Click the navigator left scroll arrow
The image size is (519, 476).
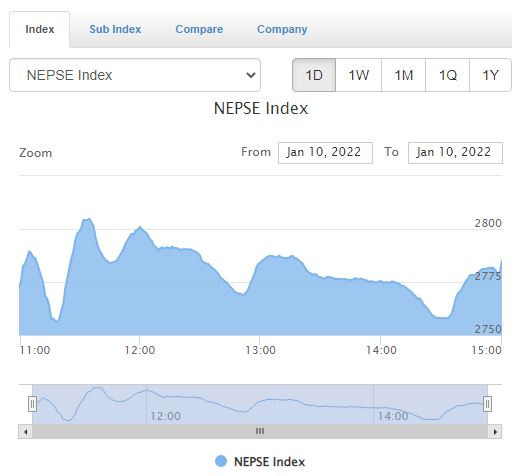(25, 432)
